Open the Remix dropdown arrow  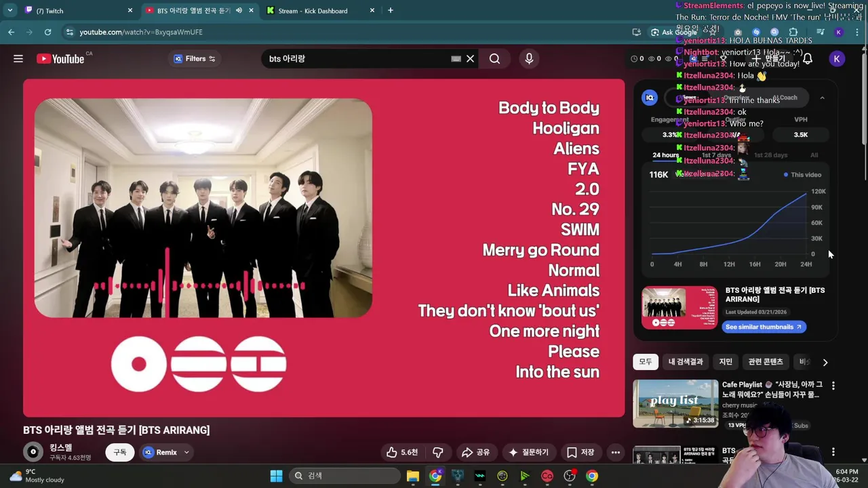tap(186, 452)
